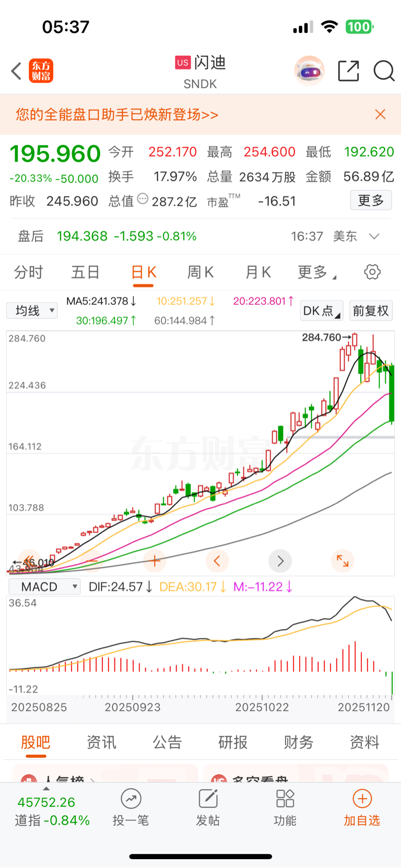Tap the 更多 quote details button
This screenshot has height=868, width=401.
pyautogui.click(x=371, y=200)
